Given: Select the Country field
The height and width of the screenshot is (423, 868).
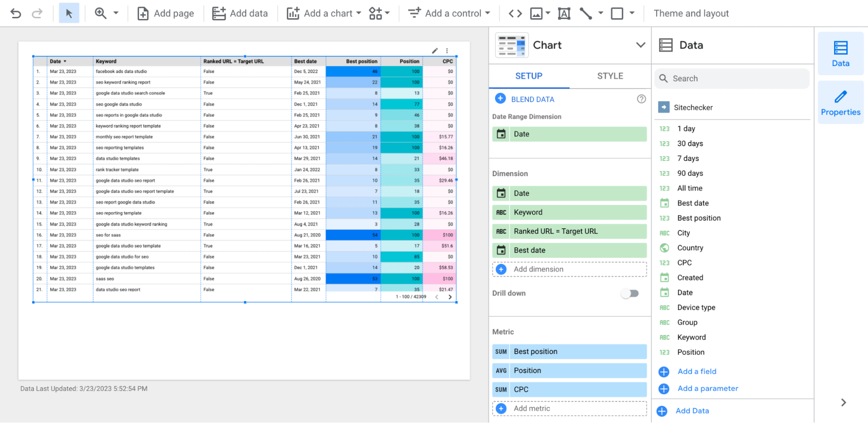Looking at the screenshot, I should click(x=690, y=248).
